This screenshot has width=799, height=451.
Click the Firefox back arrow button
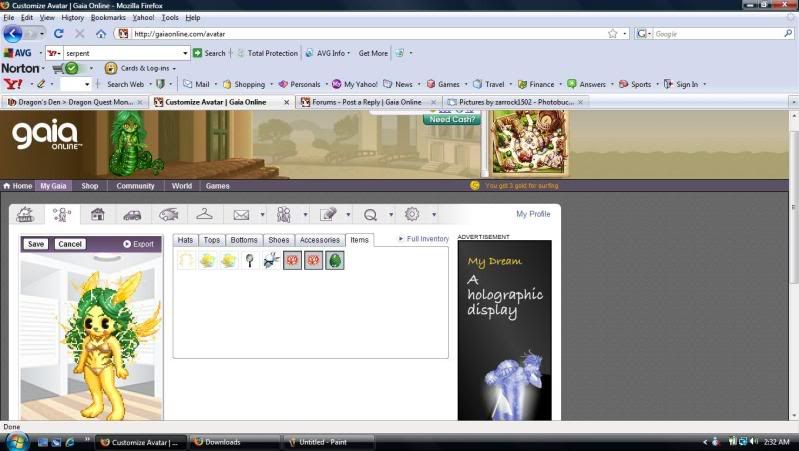(x=13, y=34)
